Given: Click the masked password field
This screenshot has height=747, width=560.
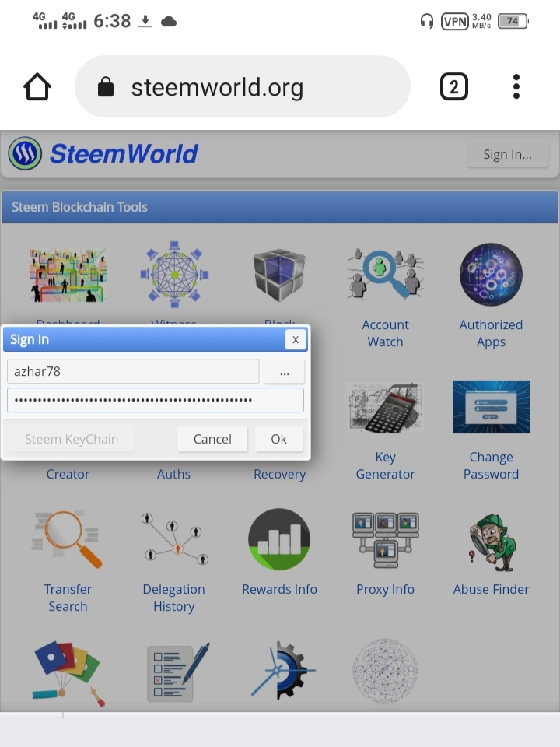Looking at the screenshot, I should tap(156, 400).
